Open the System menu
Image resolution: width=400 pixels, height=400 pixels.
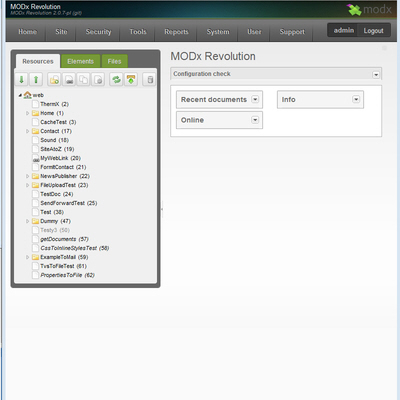coord(218,32)
